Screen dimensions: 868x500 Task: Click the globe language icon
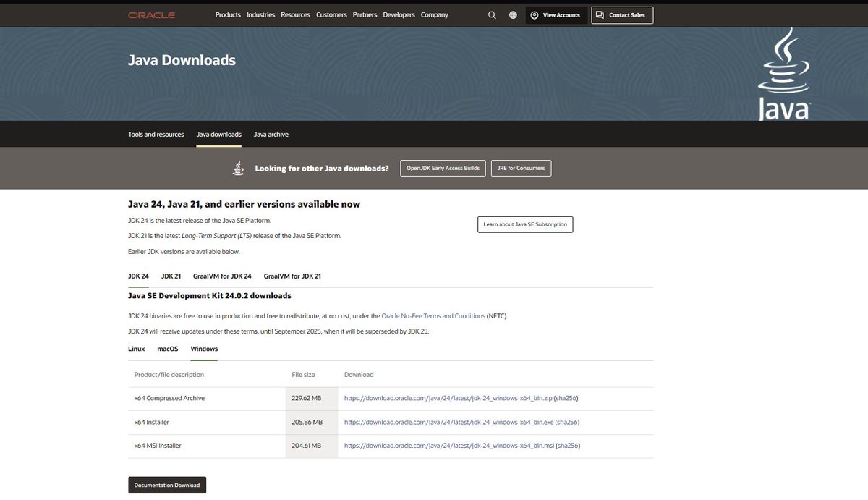coord(513,15)
